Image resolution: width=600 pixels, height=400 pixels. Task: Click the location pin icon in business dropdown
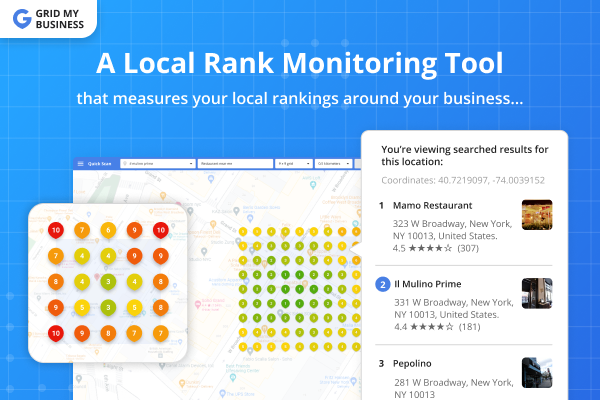click(x=125, y=164)
